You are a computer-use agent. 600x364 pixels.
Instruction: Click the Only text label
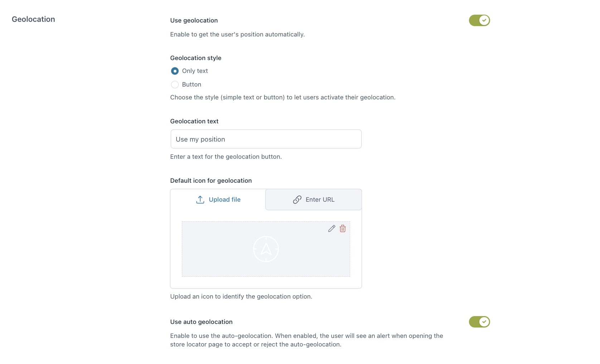click(x=195, y=71)
